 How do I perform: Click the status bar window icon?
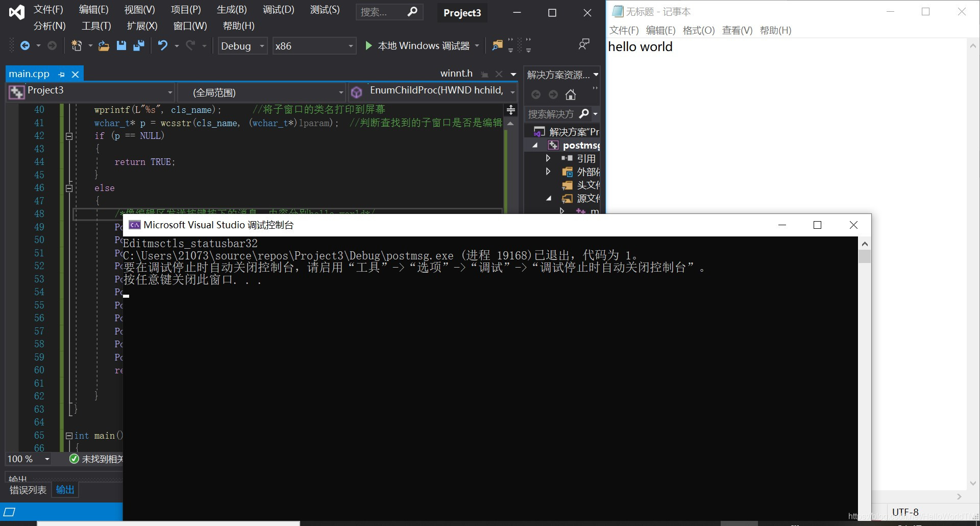(9, 512)
